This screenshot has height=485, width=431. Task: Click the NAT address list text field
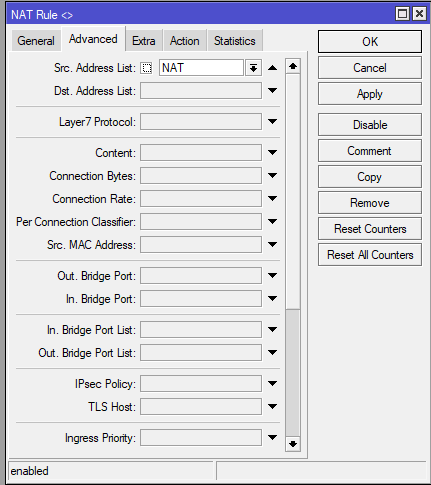point(201,68)
